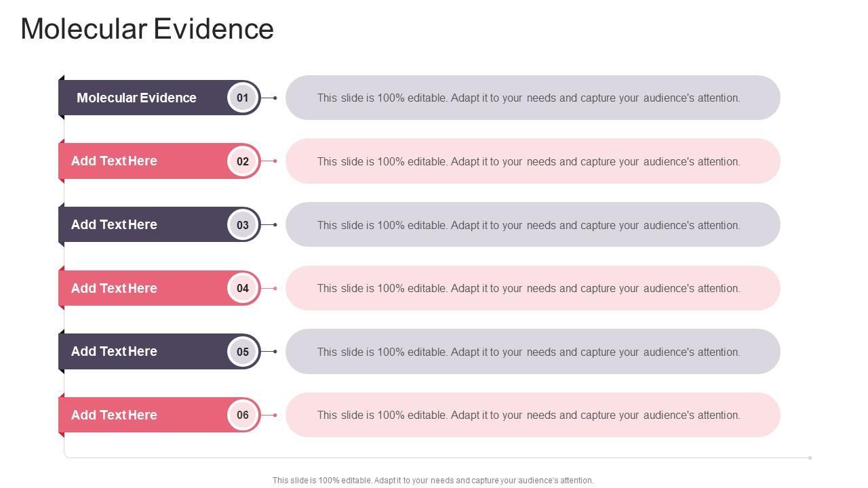Select the dark Molecular Evidence label
The height and width of the screenshot is (488, 868).
pos(136,98)
